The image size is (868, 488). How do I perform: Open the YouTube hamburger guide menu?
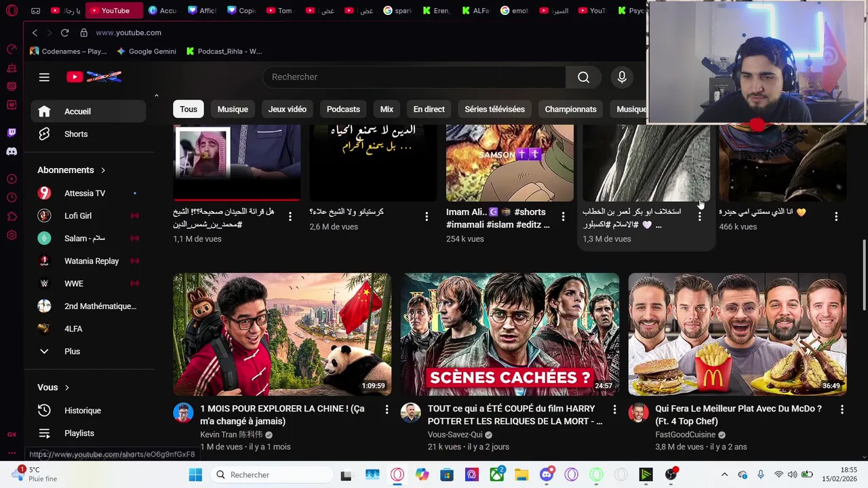point(44,77)
